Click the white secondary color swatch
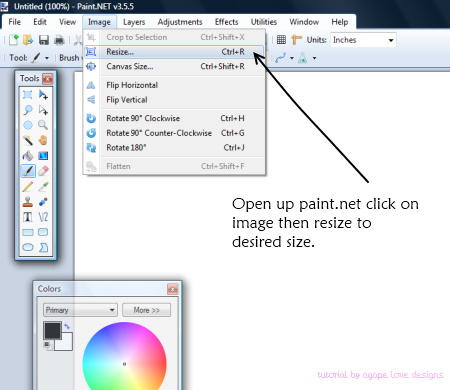 click(66, 344)
